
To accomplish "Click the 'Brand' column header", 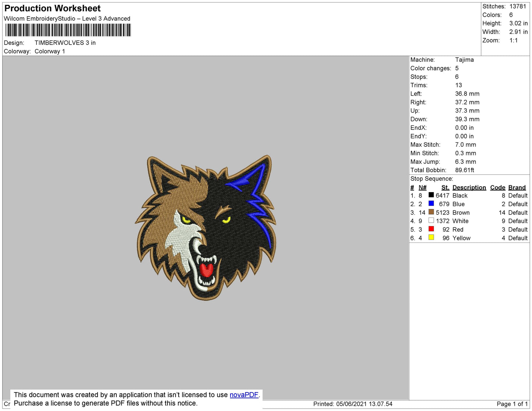I will pos(517,188).
